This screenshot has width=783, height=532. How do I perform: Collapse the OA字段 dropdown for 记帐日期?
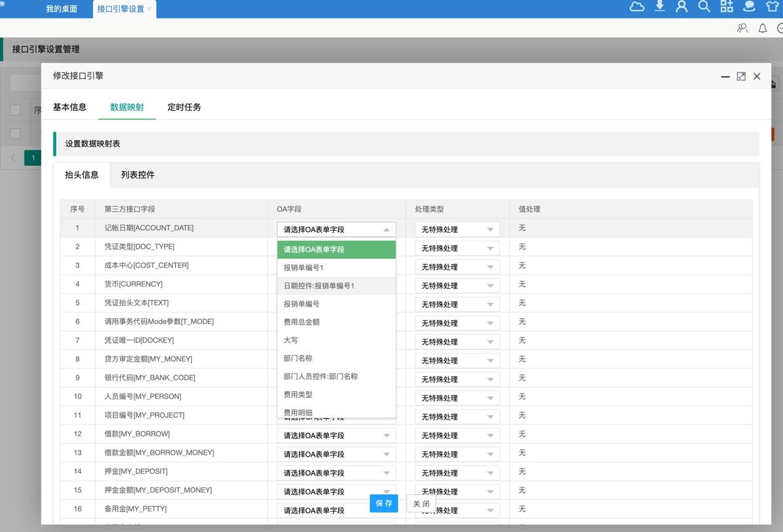click(386, 230)
